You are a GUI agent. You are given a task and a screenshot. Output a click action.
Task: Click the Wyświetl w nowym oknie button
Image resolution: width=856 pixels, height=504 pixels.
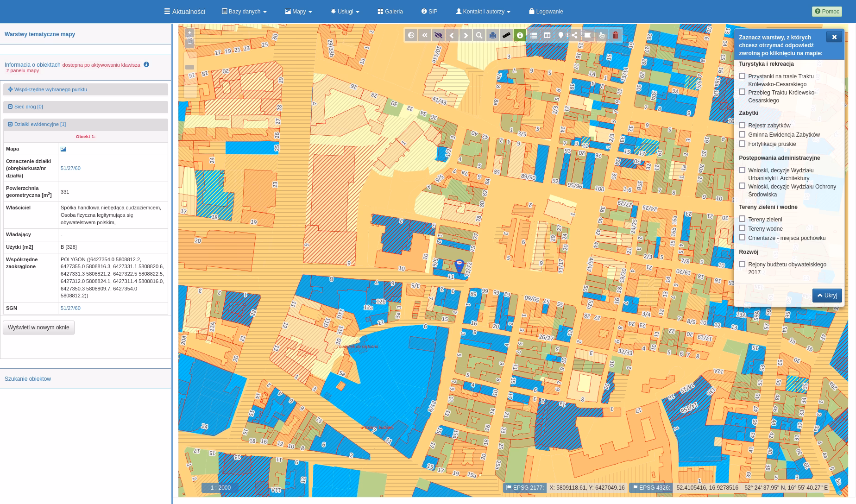(x=38, y=328)
